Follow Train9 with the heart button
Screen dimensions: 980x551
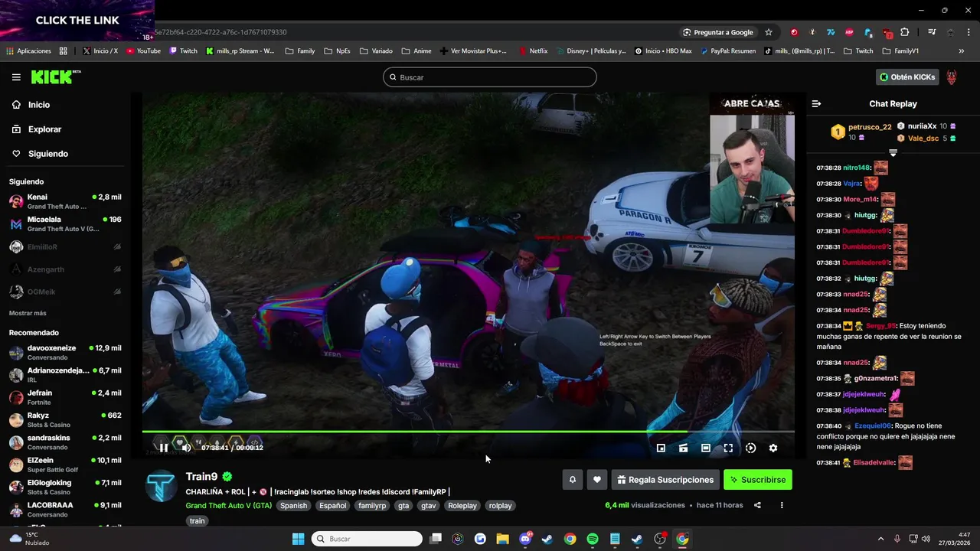tap(597, 480)
